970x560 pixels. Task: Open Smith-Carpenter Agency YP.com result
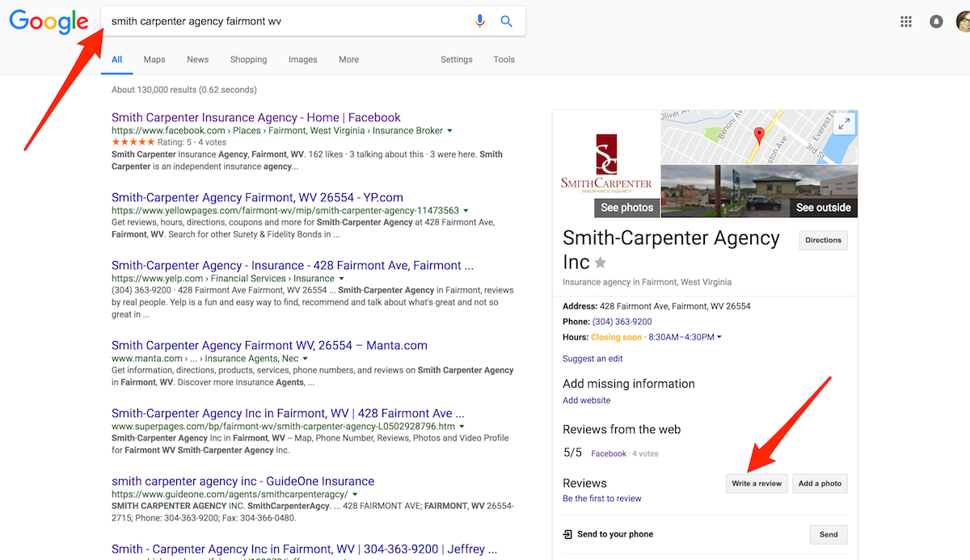[x=257, y=197]
